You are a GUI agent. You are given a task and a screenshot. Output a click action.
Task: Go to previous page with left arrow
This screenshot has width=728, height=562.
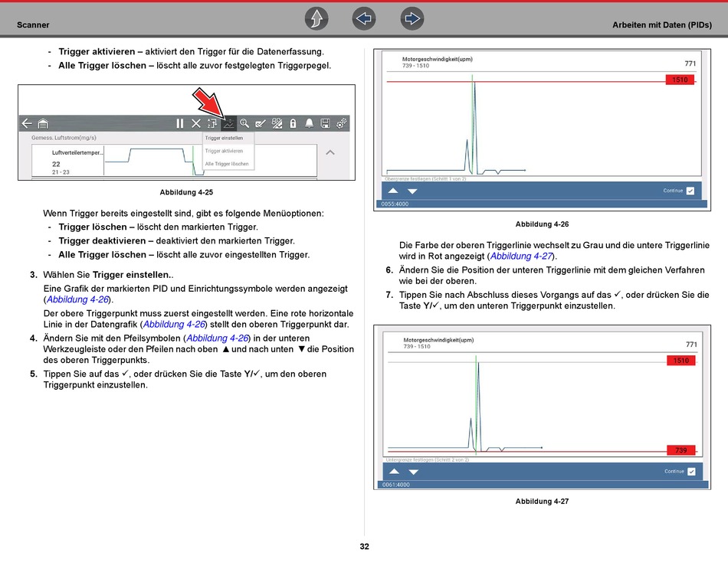364,19
